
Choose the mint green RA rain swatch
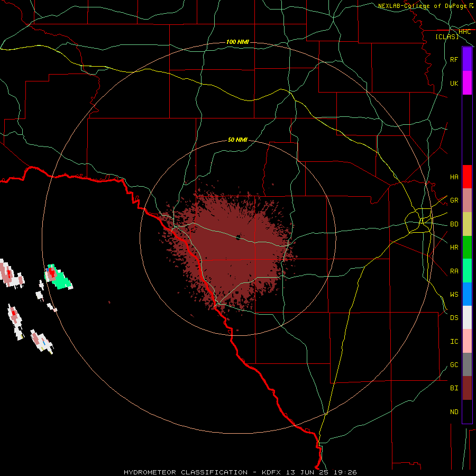(467, 271)
